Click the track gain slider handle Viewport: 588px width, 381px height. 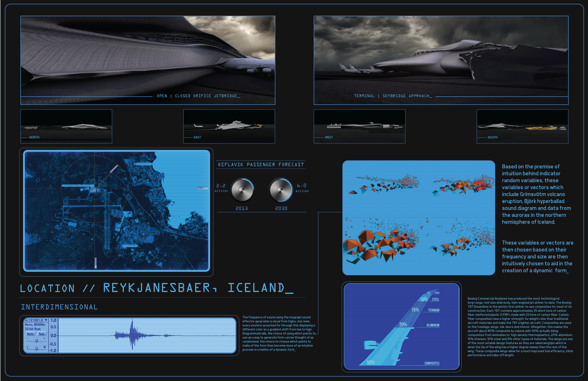pyautogui.click(x=36, y=341)
